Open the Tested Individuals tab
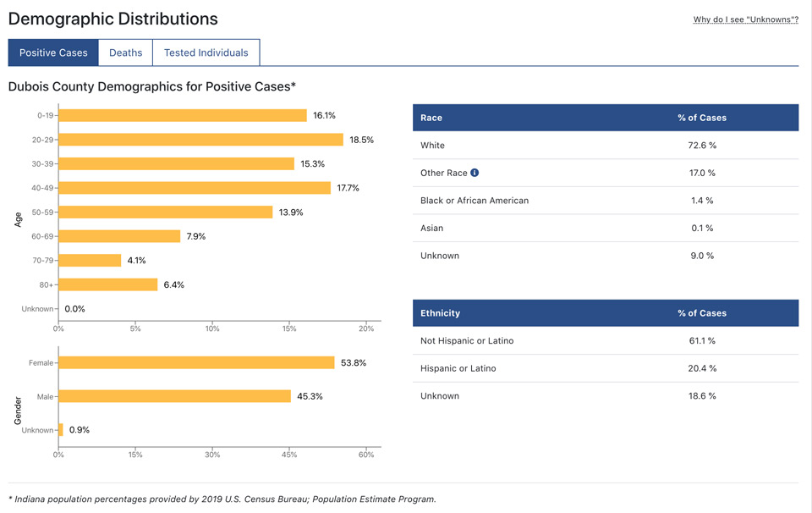 (x=206, y=52)
